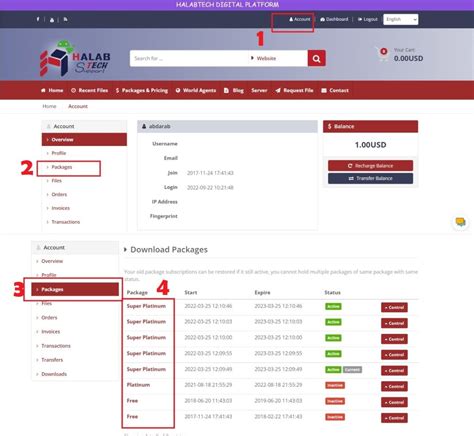
Task: Click the HalabTech Support logo
Action: [x=75, y=58]
